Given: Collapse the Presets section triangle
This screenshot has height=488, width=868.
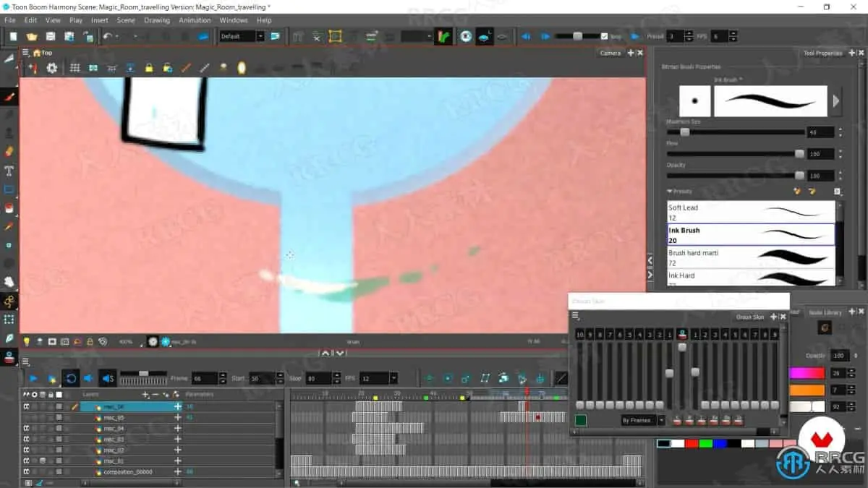Looking at the screenshot, I should click(670, 192).
